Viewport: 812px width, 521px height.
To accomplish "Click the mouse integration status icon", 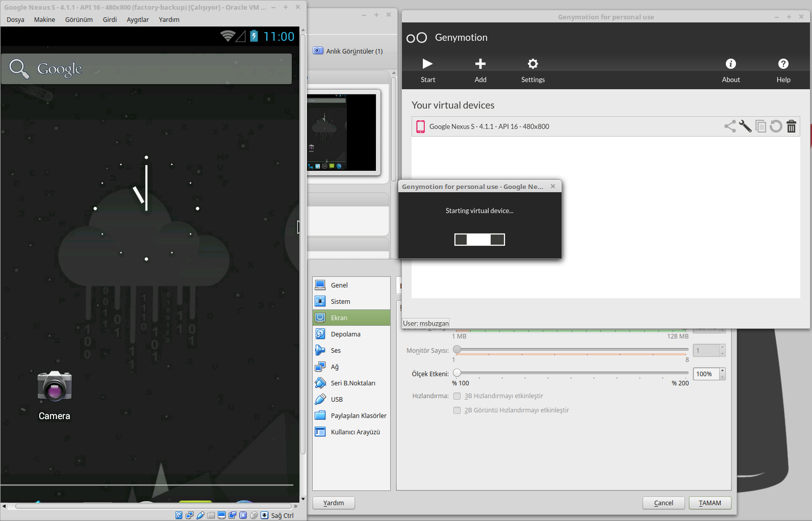I will pos(253,515).
